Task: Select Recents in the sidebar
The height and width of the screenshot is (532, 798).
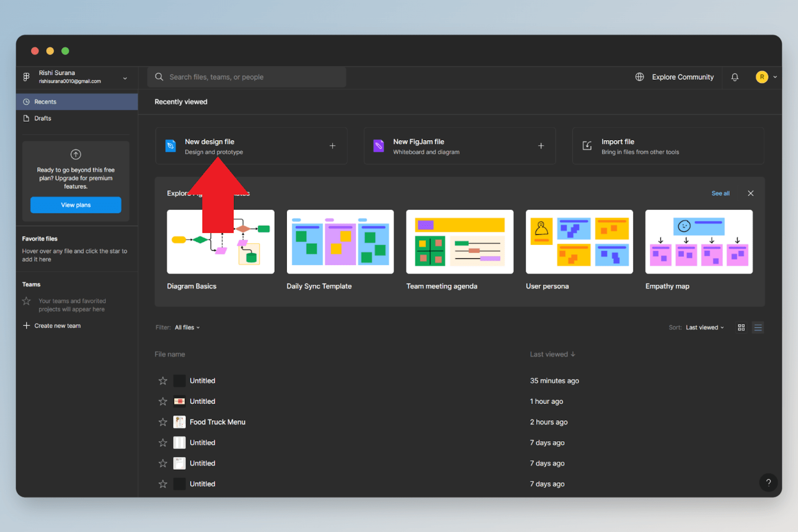Action: (x=45, y=101)
